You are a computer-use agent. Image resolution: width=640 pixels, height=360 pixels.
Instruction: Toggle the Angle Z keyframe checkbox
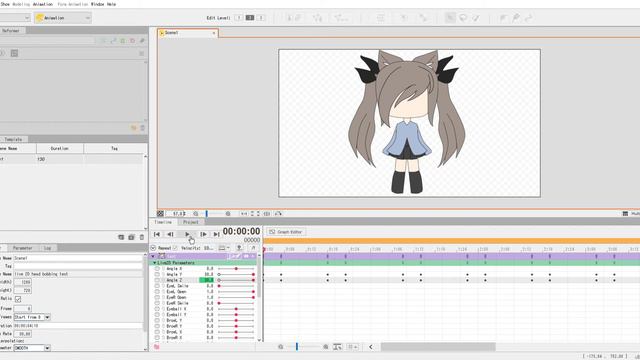point(157,280)
